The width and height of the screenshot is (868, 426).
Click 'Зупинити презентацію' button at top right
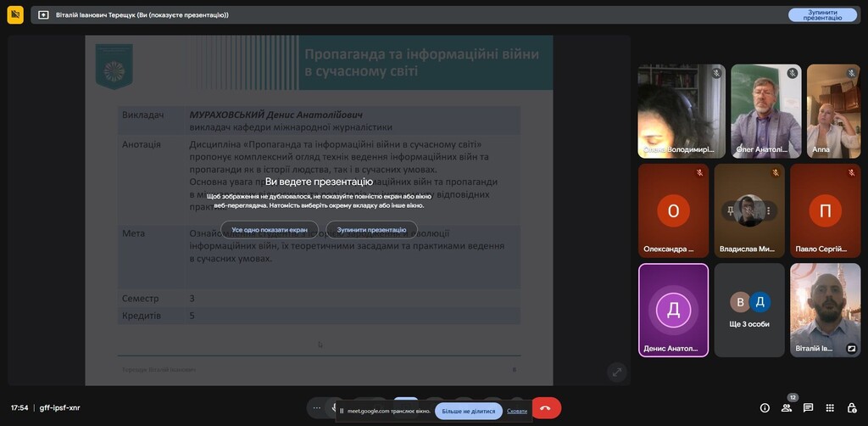821,14
